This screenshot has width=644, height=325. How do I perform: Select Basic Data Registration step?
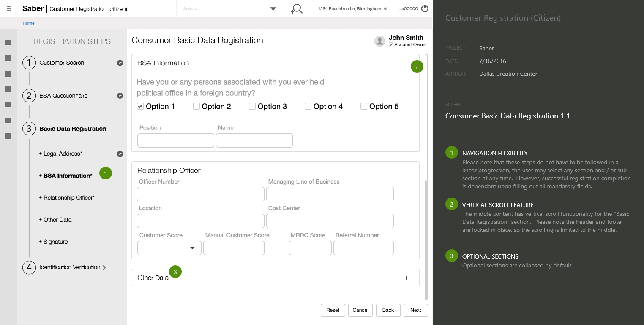[x=73, y=129]
